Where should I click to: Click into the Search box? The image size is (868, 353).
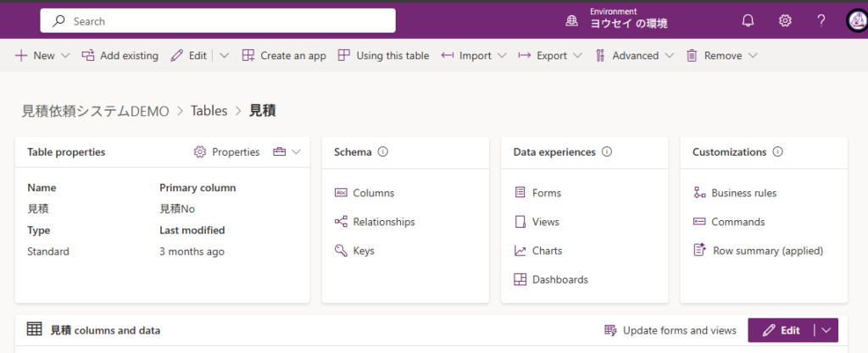[x=218, y=21]
